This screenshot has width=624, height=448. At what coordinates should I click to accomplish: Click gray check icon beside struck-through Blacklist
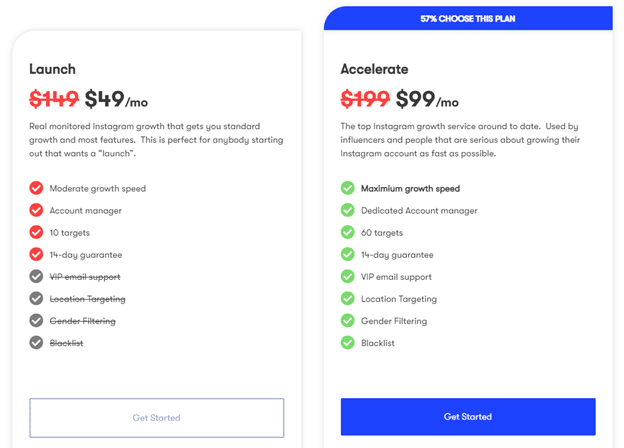pyautogui.click(x=36, y=343)
